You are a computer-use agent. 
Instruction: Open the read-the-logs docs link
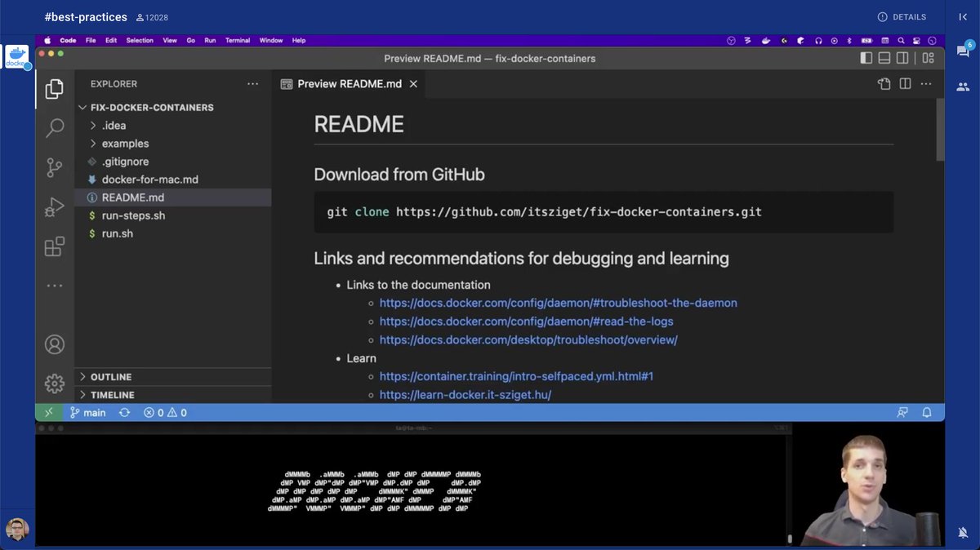[x=527, y=322]
